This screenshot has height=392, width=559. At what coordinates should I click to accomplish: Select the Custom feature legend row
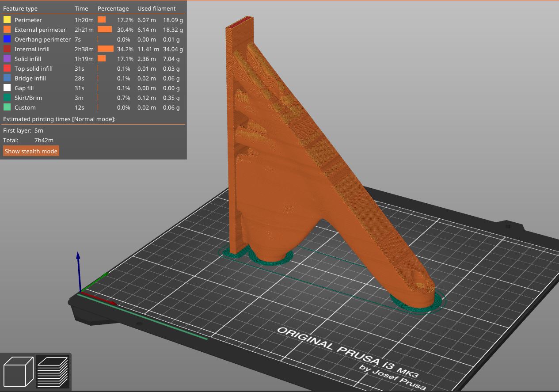click(x=25, y=107)
